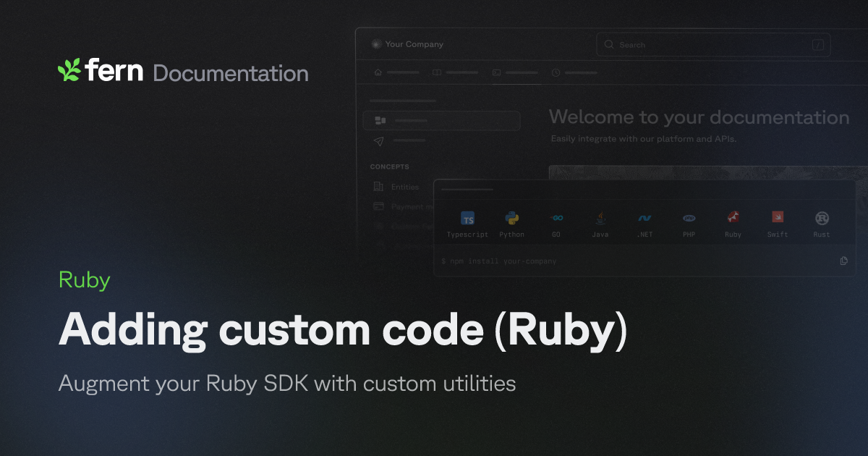Click the Documentation word beside fern

click(x=231, y=73)
